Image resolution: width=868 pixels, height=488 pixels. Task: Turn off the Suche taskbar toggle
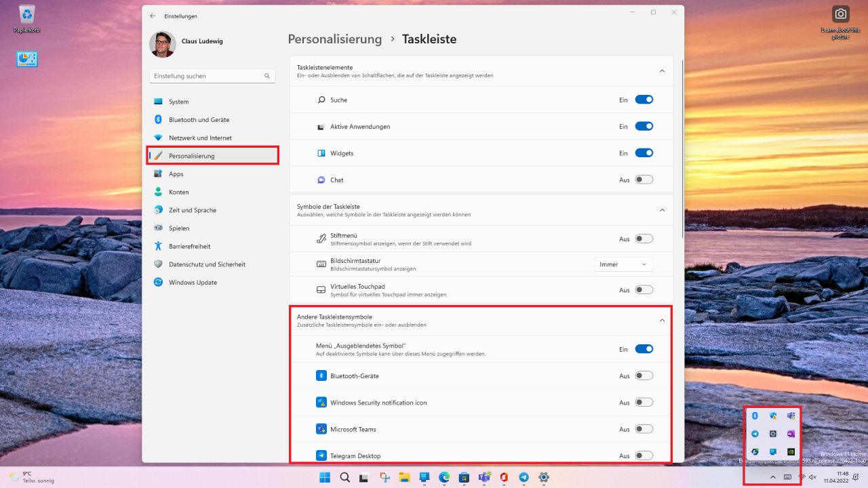click(644, 100)
